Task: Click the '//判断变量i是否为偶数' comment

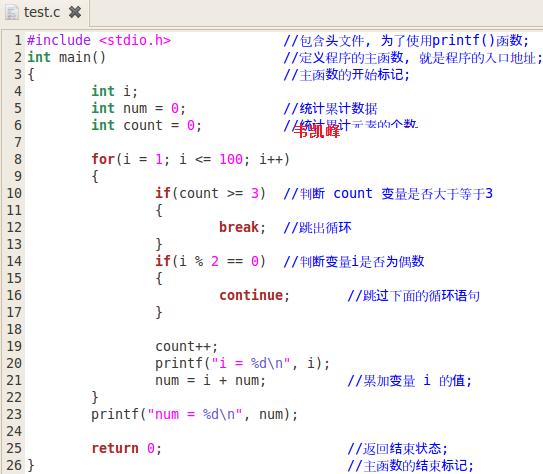Action: [354, 261]
